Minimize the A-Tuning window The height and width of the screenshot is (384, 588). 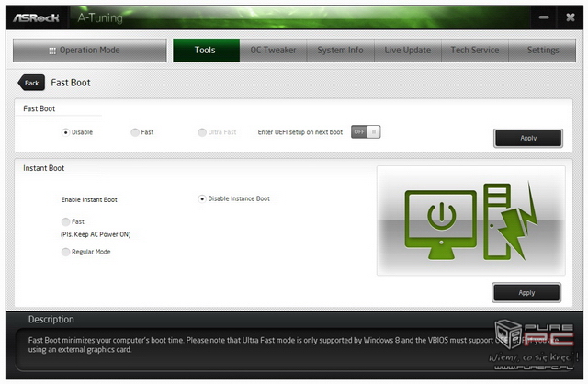click(546, 17)
